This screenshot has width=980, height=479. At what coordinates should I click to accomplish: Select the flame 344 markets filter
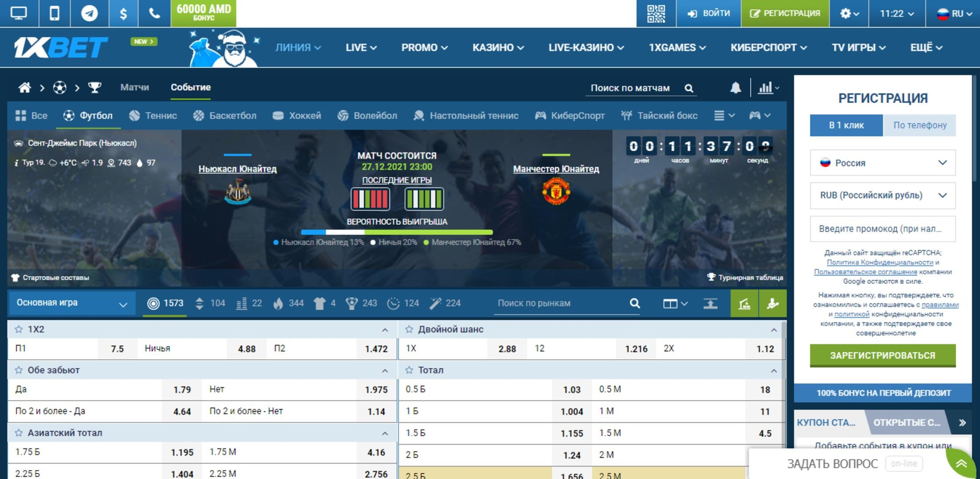coord(289,303)
